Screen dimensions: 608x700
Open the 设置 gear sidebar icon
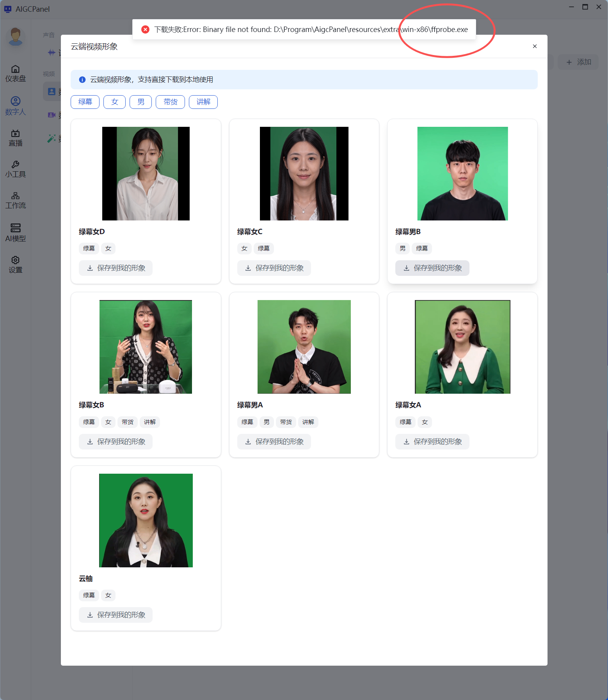15,265
